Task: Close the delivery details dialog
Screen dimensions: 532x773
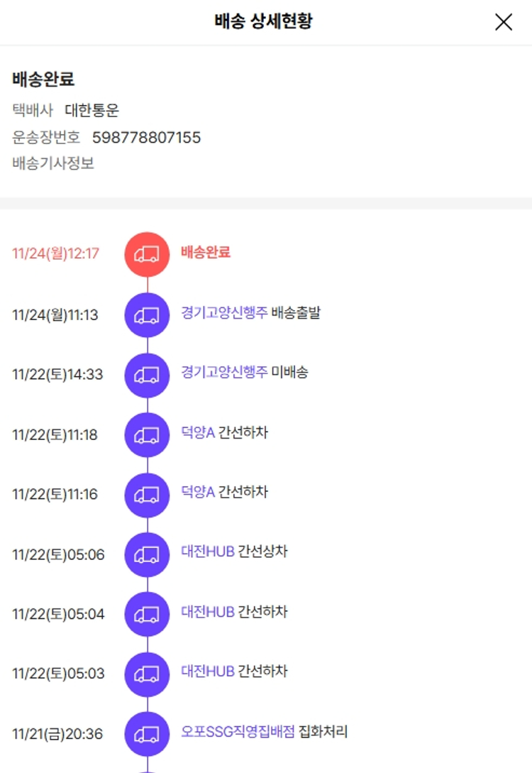Action: (x=504, y=22)
